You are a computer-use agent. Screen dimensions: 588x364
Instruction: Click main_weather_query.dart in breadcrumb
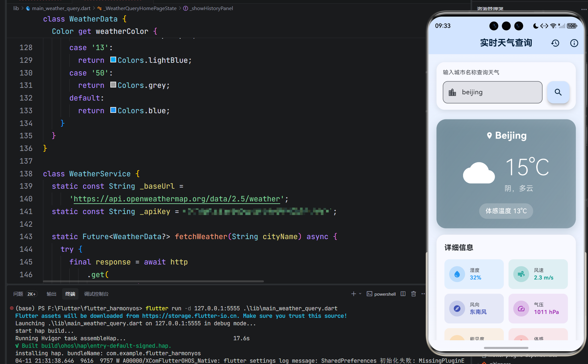pos(61,8)
